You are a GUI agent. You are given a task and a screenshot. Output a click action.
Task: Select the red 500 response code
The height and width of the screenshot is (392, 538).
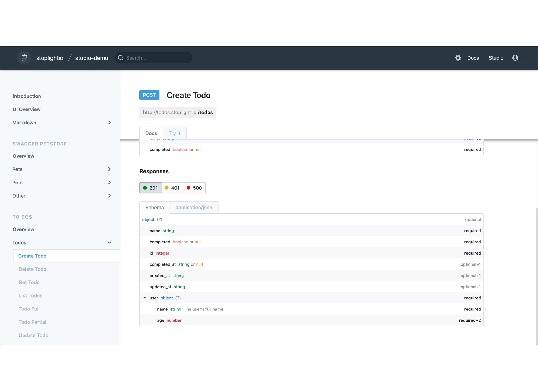pyautogui.click(x=194, y=188)
